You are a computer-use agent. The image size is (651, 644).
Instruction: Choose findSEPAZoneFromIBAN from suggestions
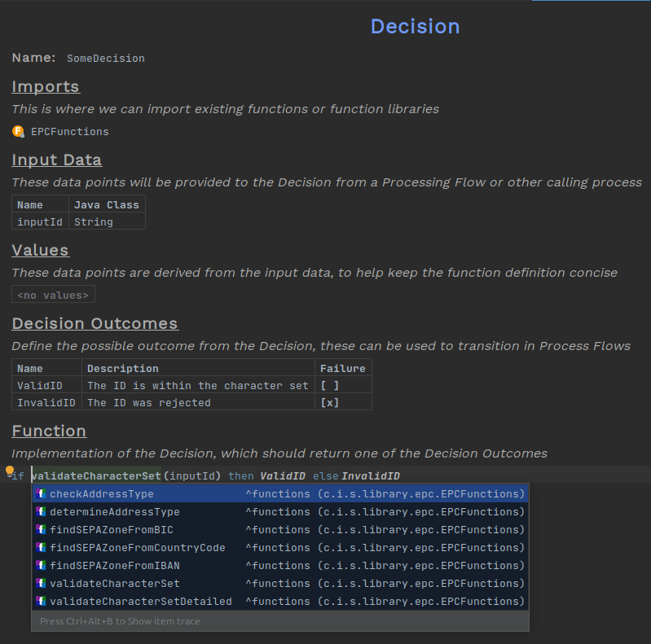pyautogui.click(x=280, y=565)
